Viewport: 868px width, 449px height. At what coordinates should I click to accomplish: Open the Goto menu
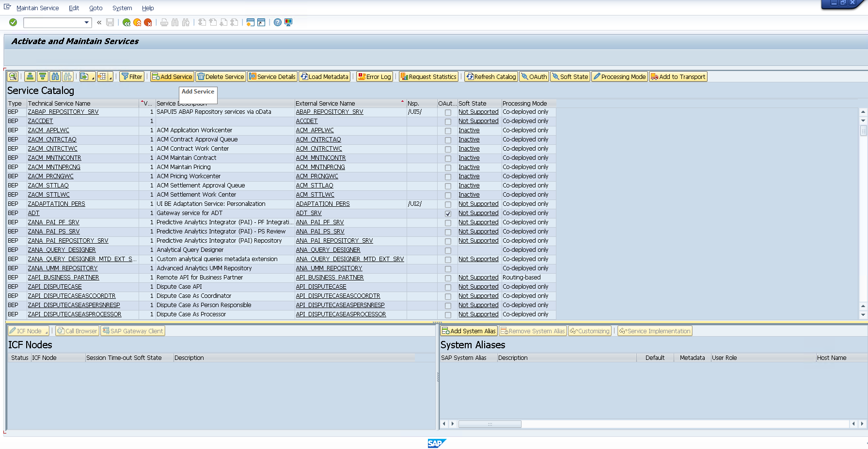[x=95, y=8]
